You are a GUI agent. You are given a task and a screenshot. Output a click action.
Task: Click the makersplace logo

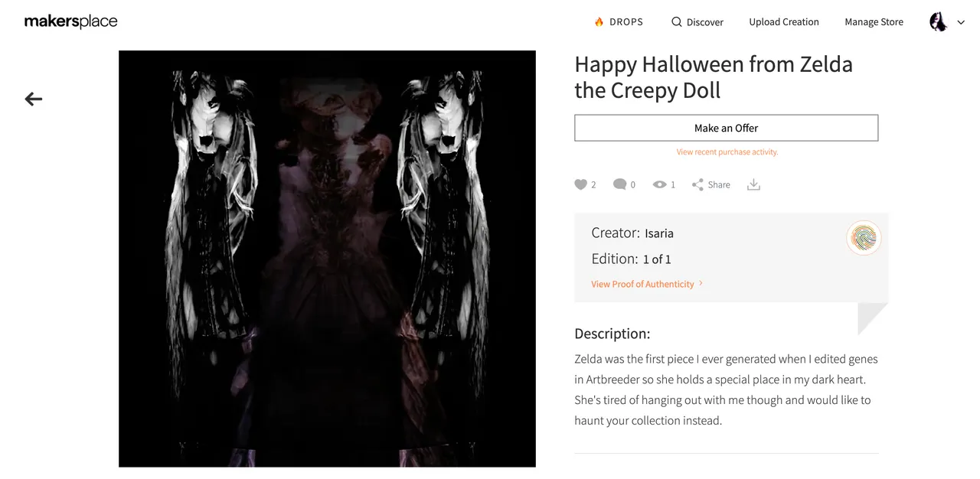tap(71, 21)
